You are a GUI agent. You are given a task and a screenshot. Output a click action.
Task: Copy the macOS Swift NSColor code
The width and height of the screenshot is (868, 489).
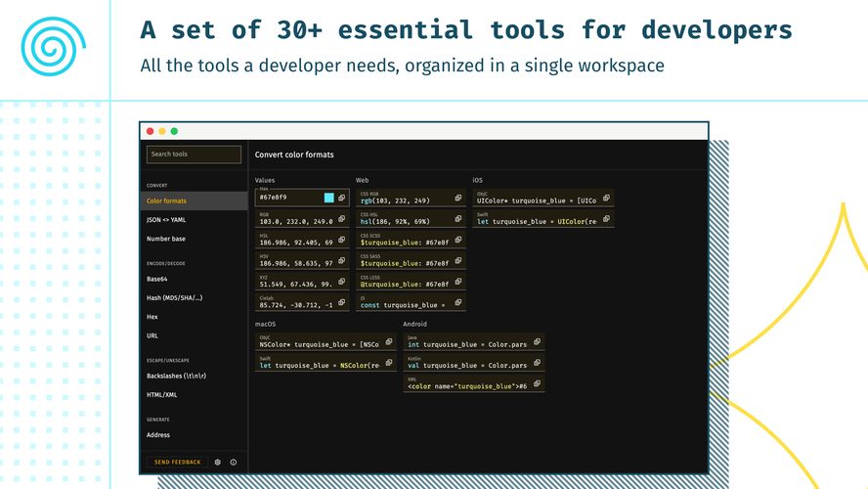(388, 364)
